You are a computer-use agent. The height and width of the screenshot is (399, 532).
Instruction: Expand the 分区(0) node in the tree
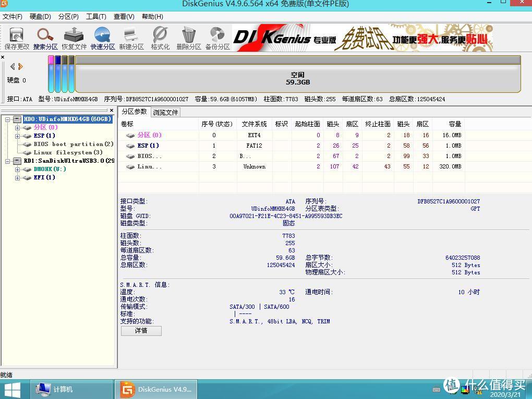click(x=18, y=127)
